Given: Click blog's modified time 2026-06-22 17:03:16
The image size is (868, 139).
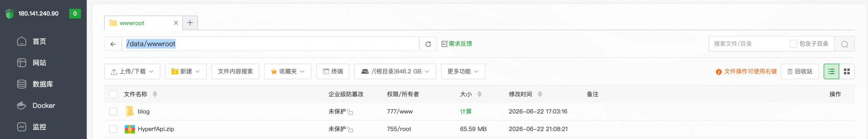Looking at the screenshot, I should pyautogui.click(x=538, y=112).
